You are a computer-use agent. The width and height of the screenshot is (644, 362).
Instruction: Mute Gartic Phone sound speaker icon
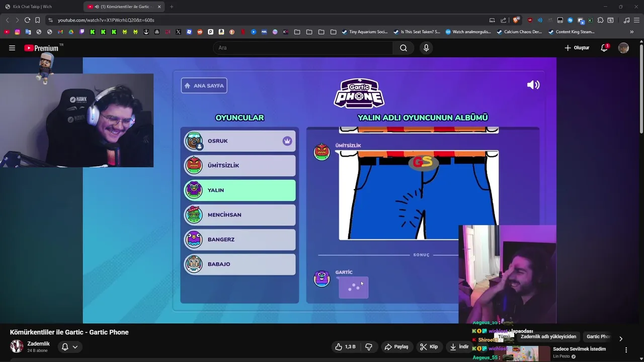point(533,85)
